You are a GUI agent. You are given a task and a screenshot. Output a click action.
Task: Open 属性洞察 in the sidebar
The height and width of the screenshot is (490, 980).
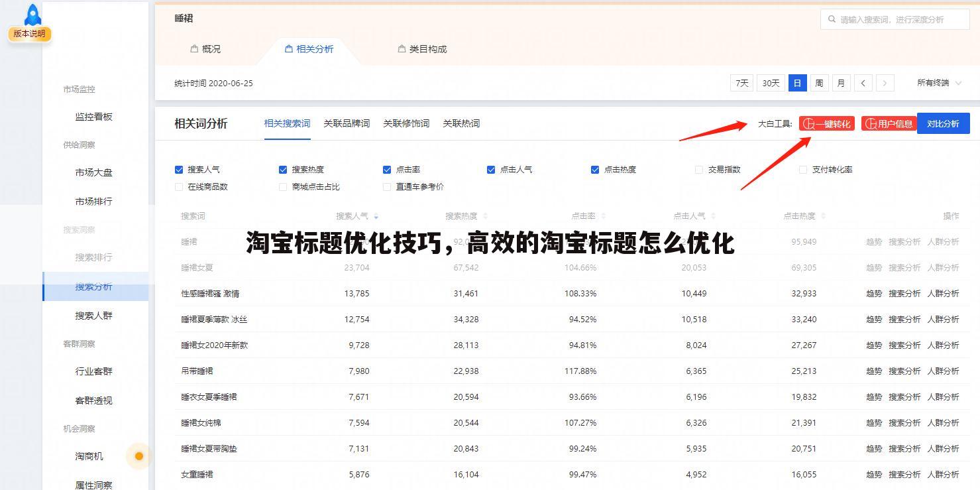pyautogui.click(x=94, y=485)
